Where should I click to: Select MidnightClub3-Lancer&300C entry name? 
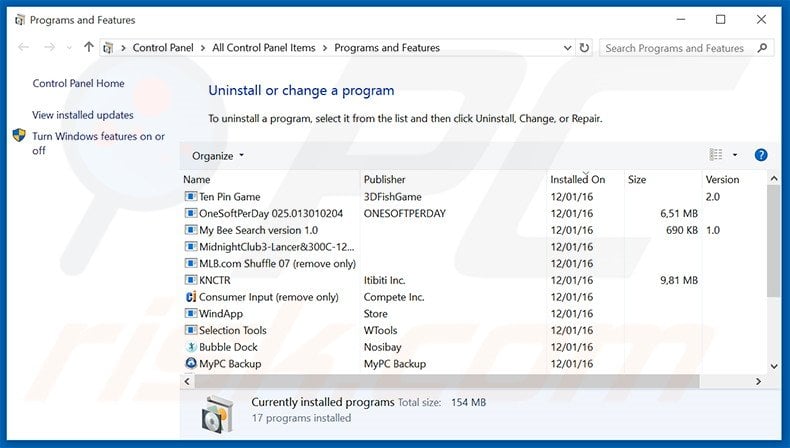[x=277, y=246]
